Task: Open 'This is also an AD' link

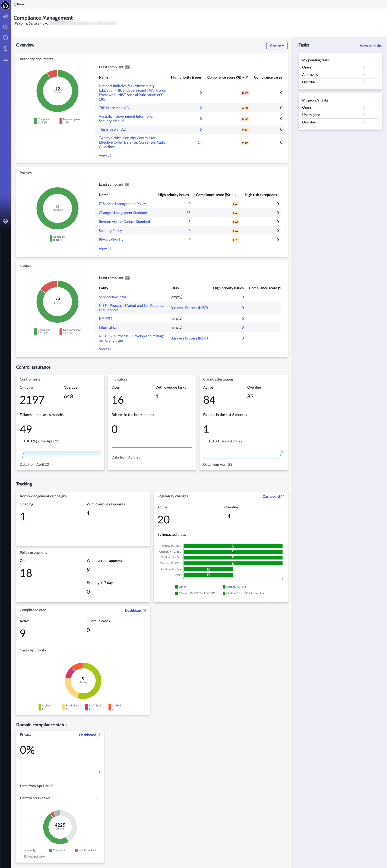Action: click(x=113, y=129)
